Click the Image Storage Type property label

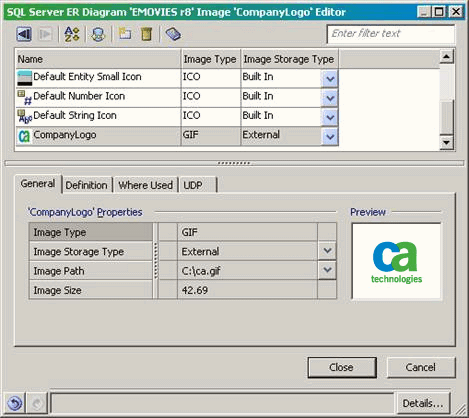point(91,251)
